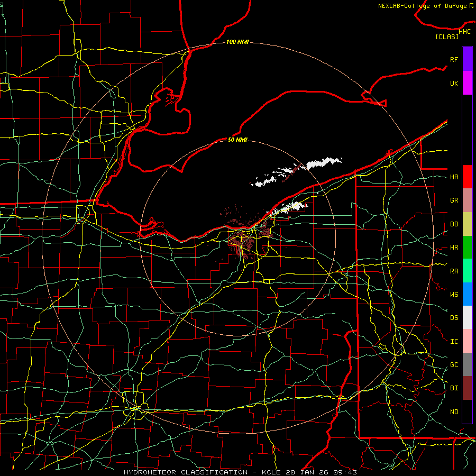
Task: Click the "NEXLAB-College of DuPage" credit text
Action: [422, 6]
